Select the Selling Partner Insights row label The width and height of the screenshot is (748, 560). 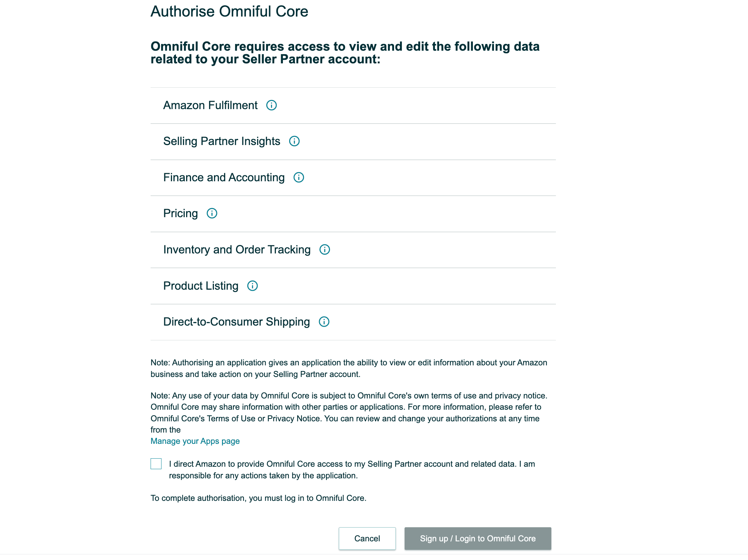[222, 141]
